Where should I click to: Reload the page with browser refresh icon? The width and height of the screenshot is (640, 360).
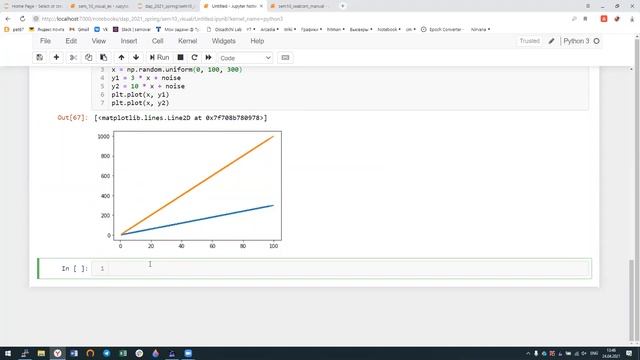pos(22,19)
